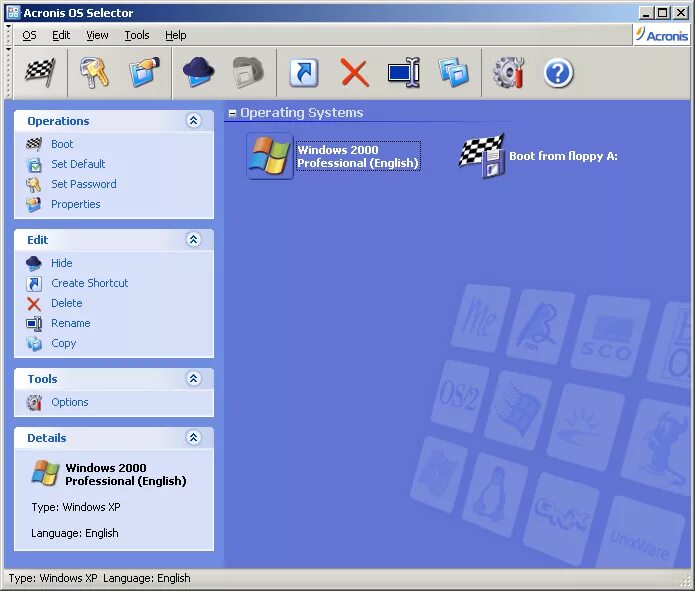Click the Boot link in Operations
The height and width of the screenshot is (591, 695).
click(x=62, y=144)
